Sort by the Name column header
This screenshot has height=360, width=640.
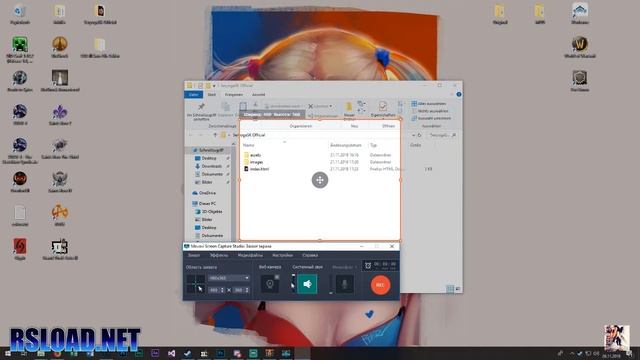249,145
